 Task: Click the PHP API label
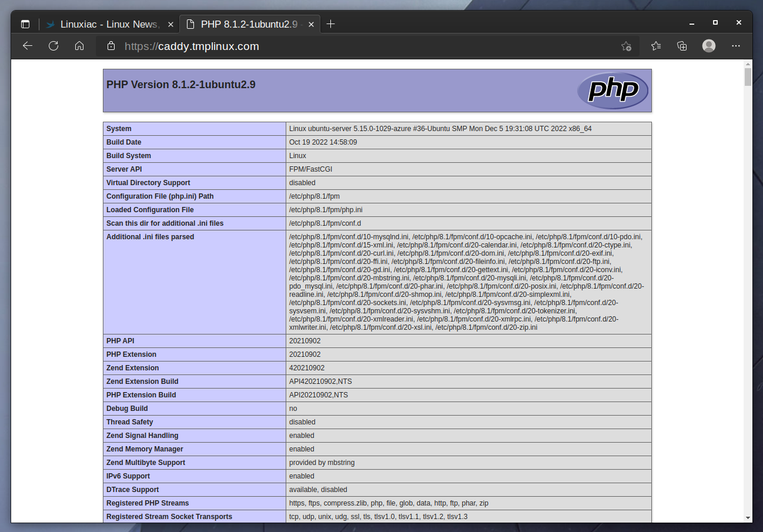pos(121,341)
